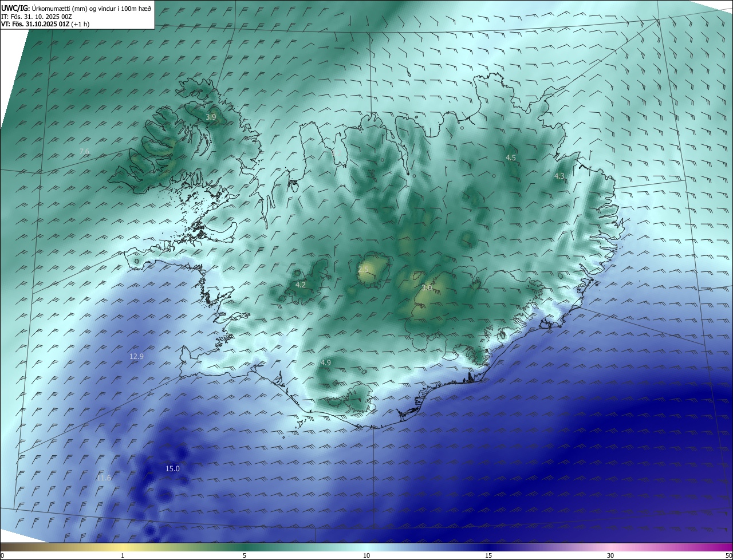Click the 4.2 value label on the map
This screenshot has height=560, width=733.
[x=301, y=285]
